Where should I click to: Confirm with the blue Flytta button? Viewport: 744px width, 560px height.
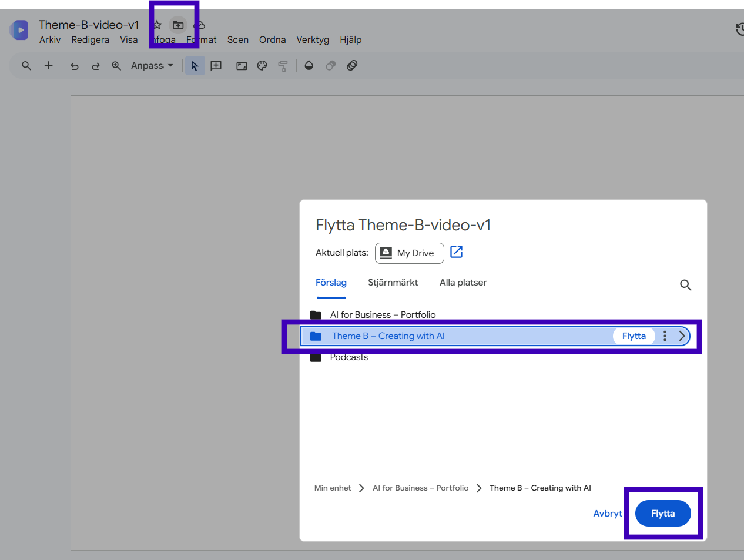click(x=663, y=514)
